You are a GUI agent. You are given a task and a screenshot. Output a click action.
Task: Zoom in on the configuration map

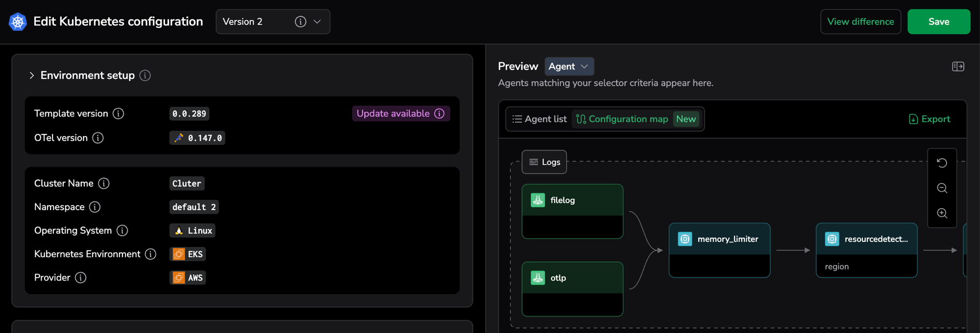pyautogui.click(x=942, y=213)
